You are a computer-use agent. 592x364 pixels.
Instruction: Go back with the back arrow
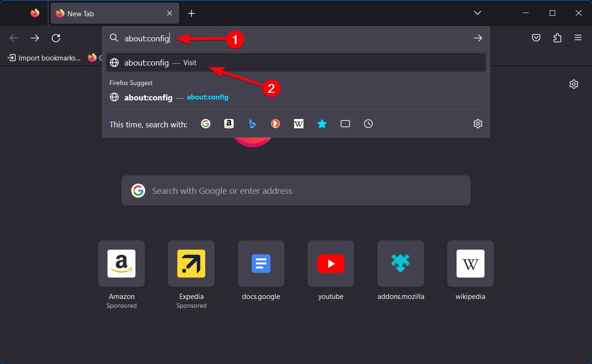[14, 38]
